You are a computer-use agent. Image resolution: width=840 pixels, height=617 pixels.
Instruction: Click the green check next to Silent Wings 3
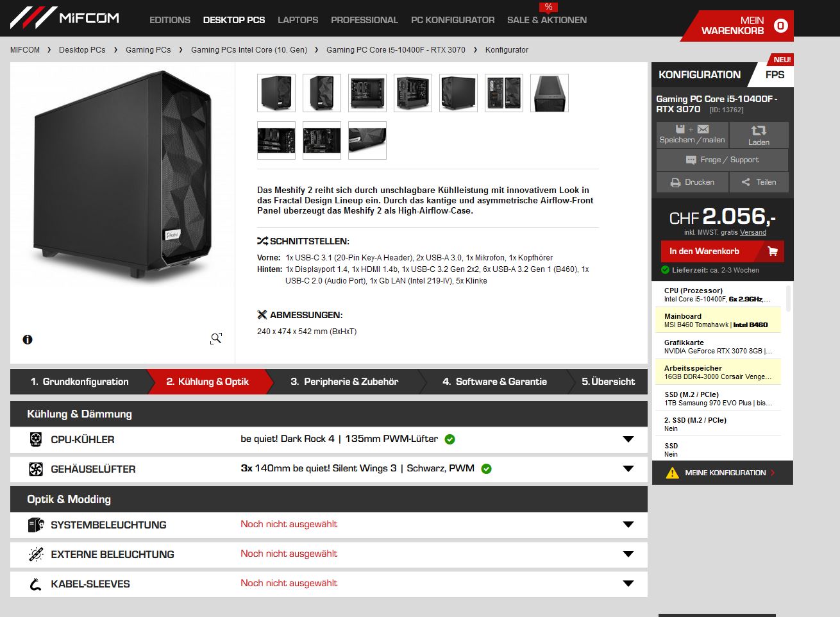coord(487,469)
